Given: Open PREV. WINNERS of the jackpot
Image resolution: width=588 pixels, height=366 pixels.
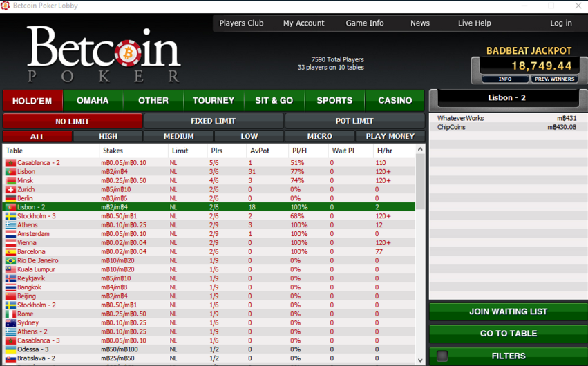Looking at the screenshot, I should point(555,79).
